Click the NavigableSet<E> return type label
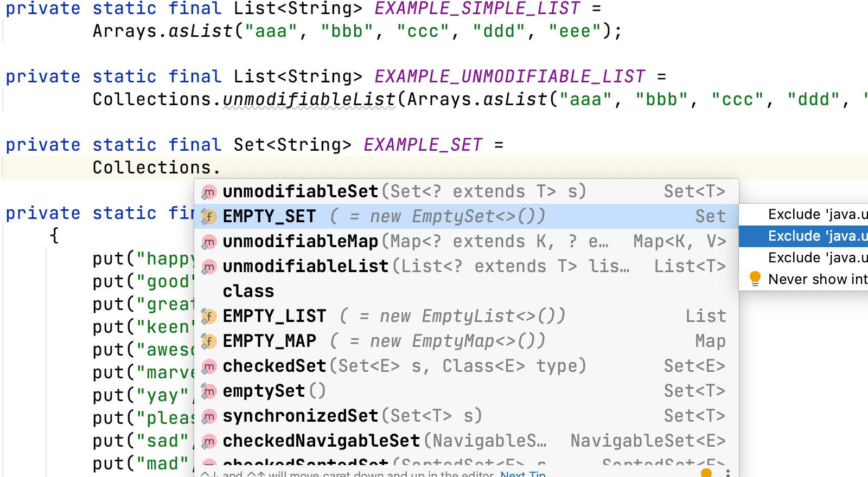Viewport: 868px width, 477px height. [648, 441]
